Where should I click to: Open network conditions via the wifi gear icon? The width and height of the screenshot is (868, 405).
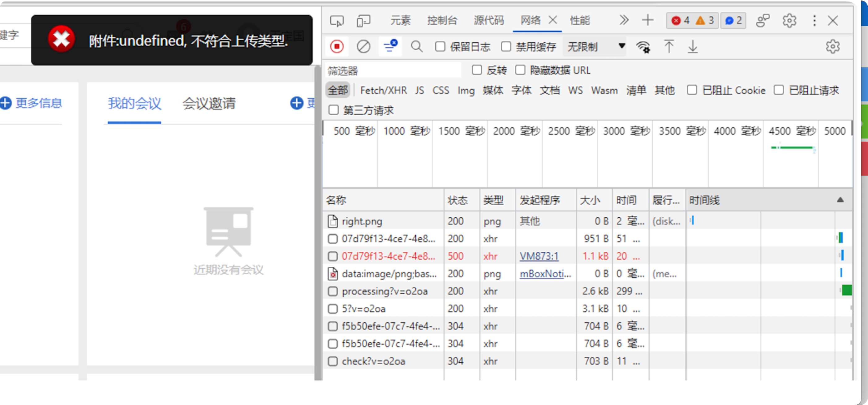[643, 46]
